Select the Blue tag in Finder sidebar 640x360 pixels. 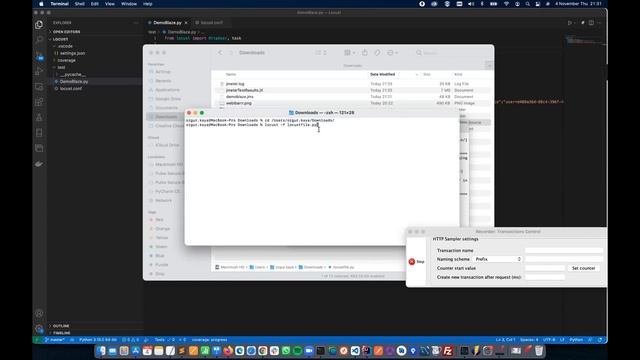click(x=160, y=256)
